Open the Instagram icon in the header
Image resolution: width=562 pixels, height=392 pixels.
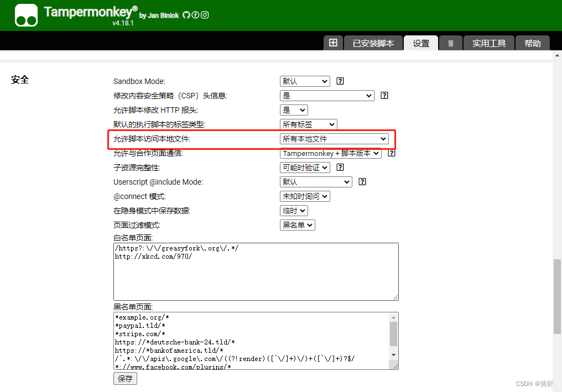tap(205, 15)
